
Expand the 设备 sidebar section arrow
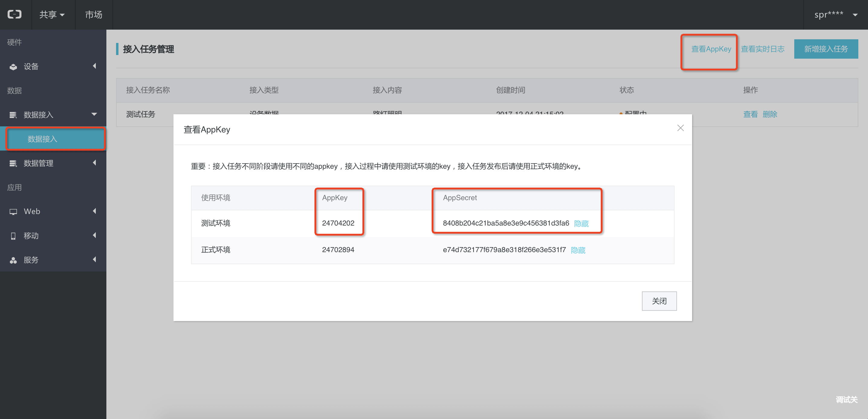[95, 66]
